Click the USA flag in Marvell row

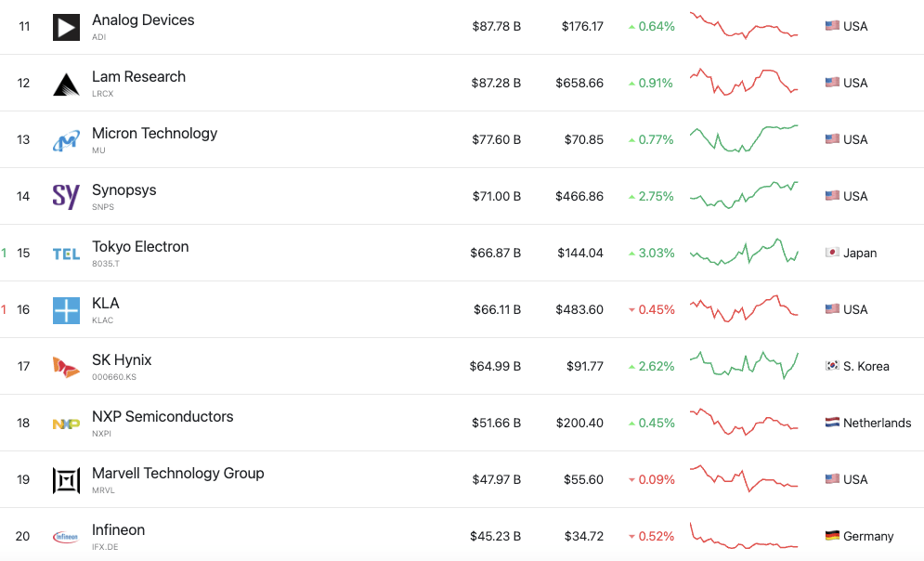[832, 478]
